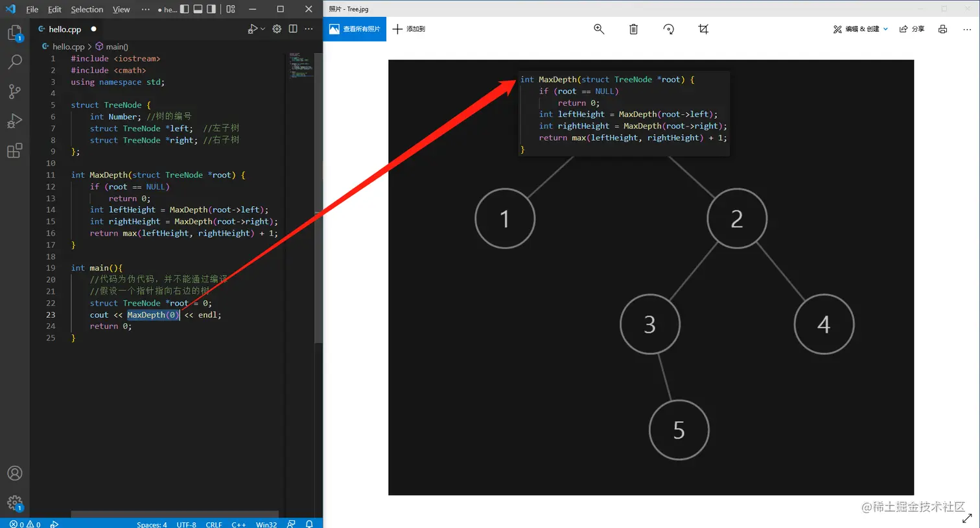Open the Accounts menu in VS Code

tap(15, 474)
